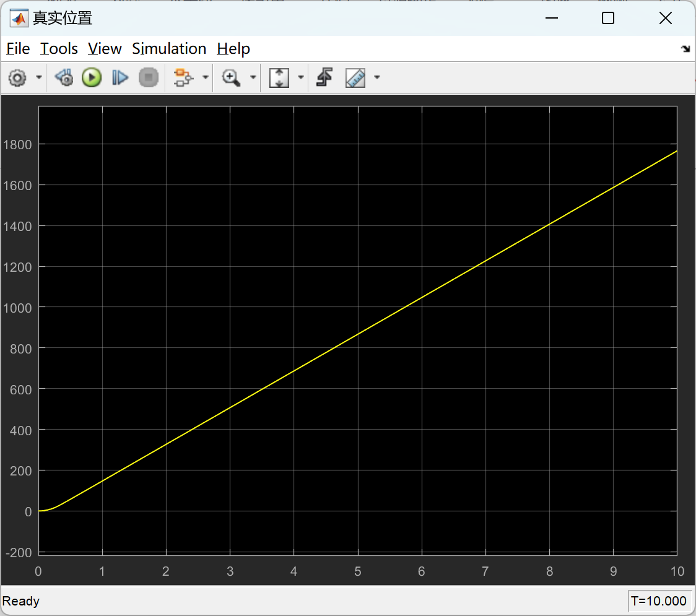Click the 1000 y-axis label
The width and height of the screenshot is (696, 616).
coord(17,308)
